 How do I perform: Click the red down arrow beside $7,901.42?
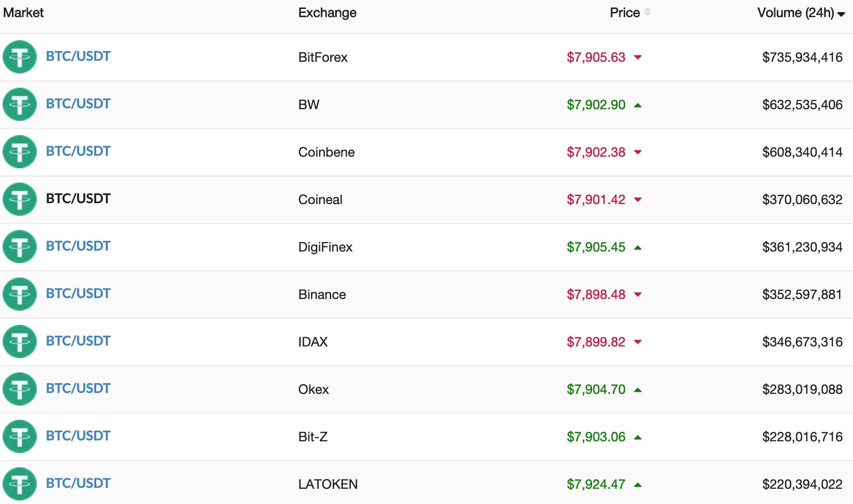tap(638, 200)
